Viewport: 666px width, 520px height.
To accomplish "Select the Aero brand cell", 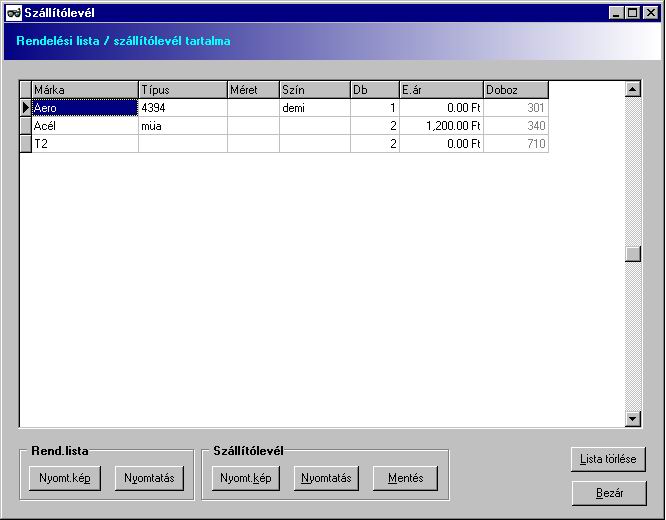I will (x=85, y=108).
